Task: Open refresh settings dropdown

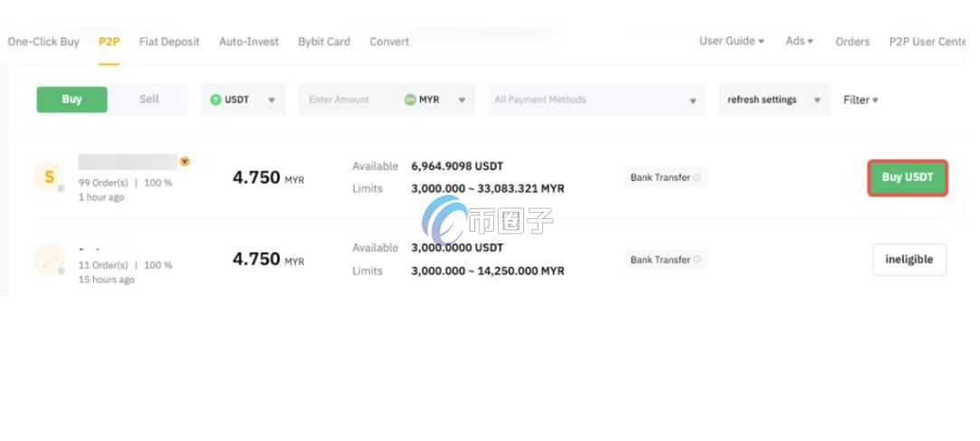Action: (x=774, y=100)
